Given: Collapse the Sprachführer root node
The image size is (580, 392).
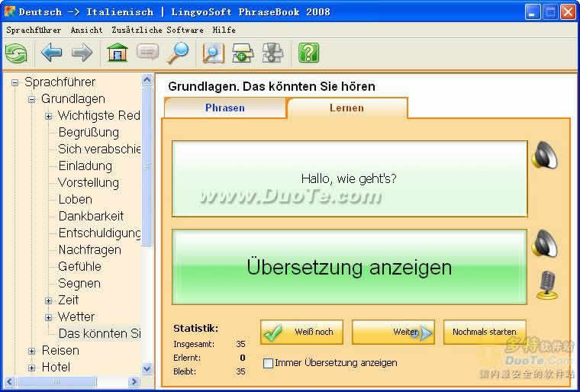Looking at the screenshot, I should tap(14, 82).
